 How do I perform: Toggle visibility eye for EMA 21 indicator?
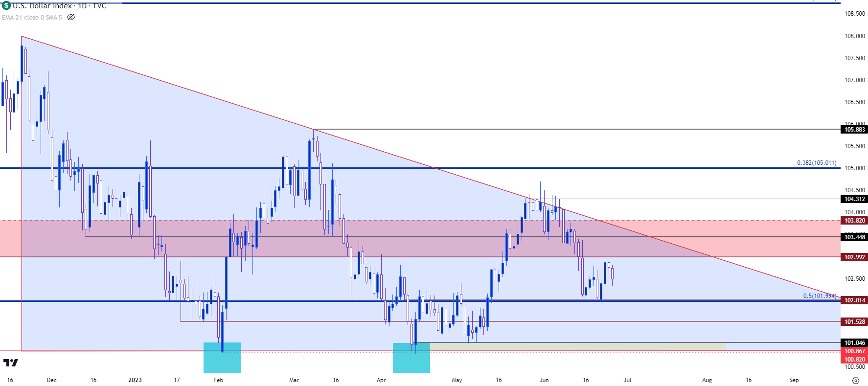tap(71, 17)
